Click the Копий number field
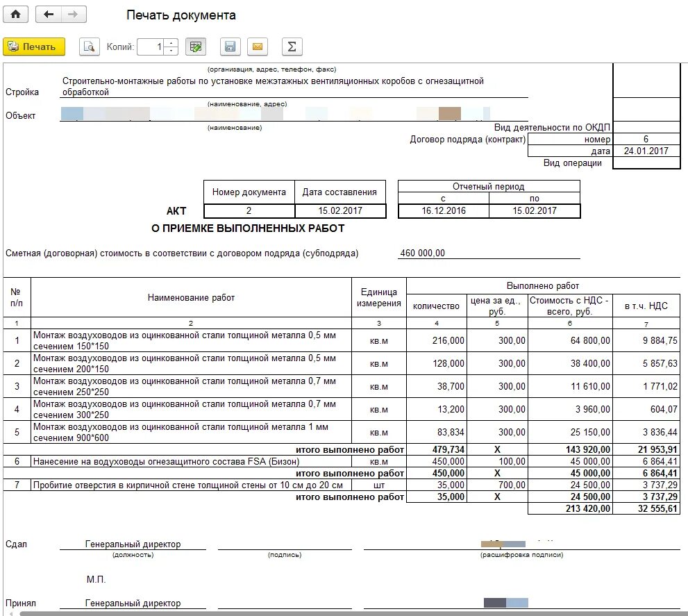This screenshot has height=616, width=688. tap(151, 47)
